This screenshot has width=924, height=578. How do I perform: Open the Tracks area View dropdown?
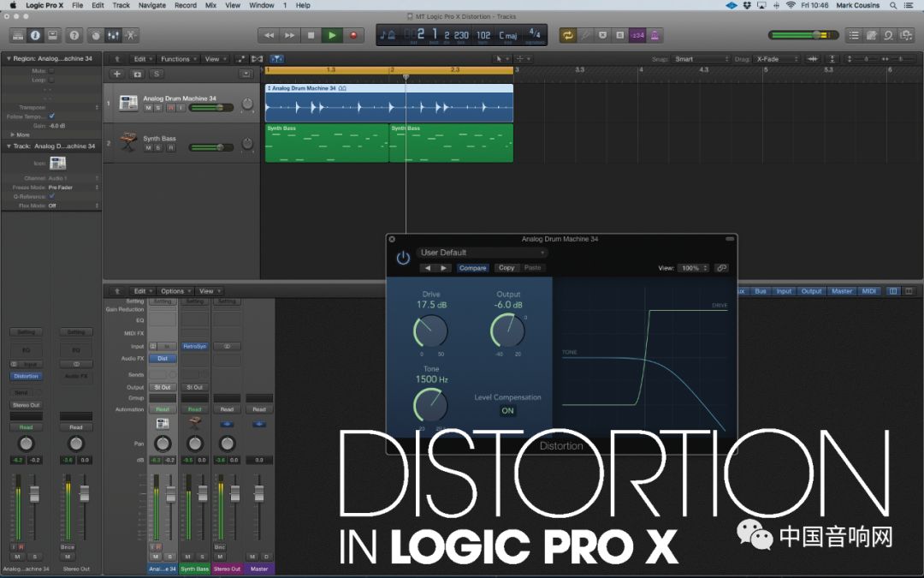pyautogui.click(x=215, y=59)
